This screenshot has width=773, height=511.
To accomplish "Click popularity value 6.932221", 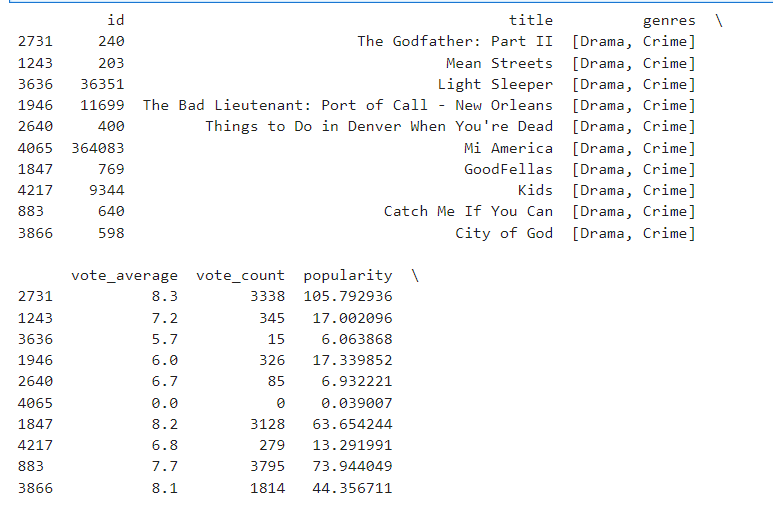I will pos(356,381).
